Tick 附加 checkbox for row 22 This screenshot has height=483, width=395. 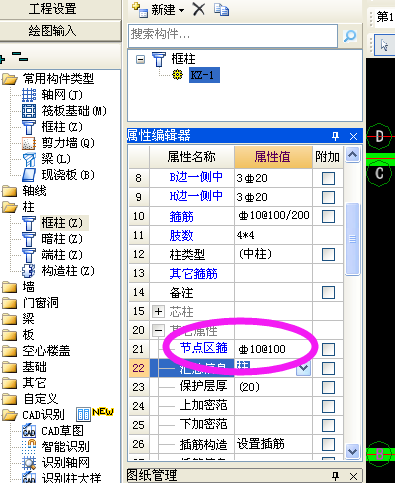click(x=328, y=368)
